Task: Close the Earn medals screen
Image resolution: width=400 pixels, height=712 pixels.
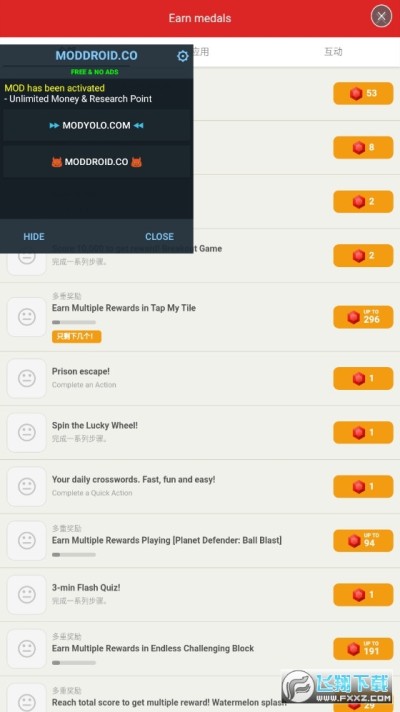Action: pyautogui.click(x=381, y=17)
